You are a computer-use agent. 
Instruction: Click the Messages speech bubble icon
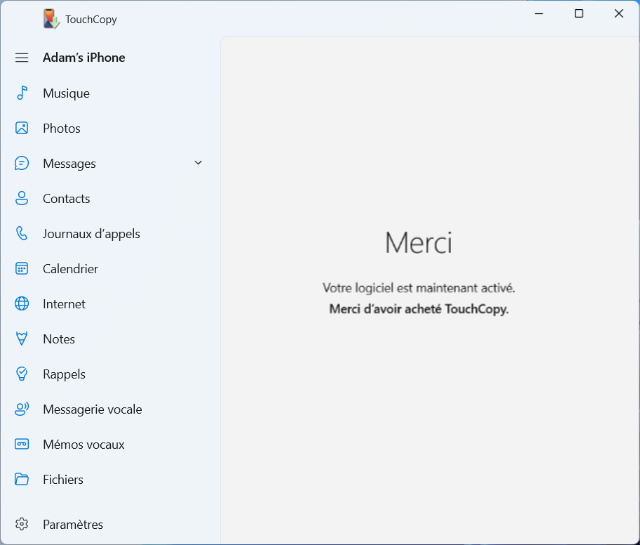coord(22,163)
